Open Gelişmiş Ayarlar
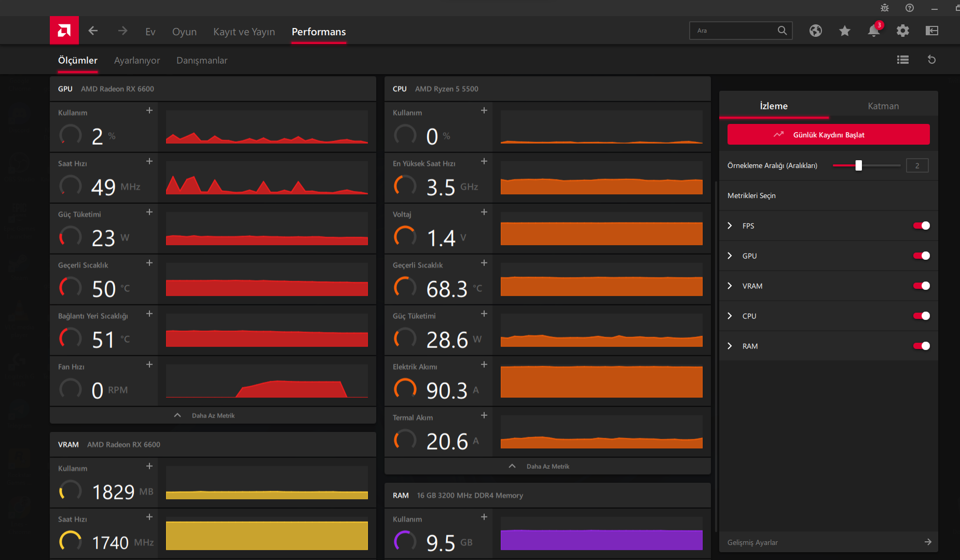 829,542
